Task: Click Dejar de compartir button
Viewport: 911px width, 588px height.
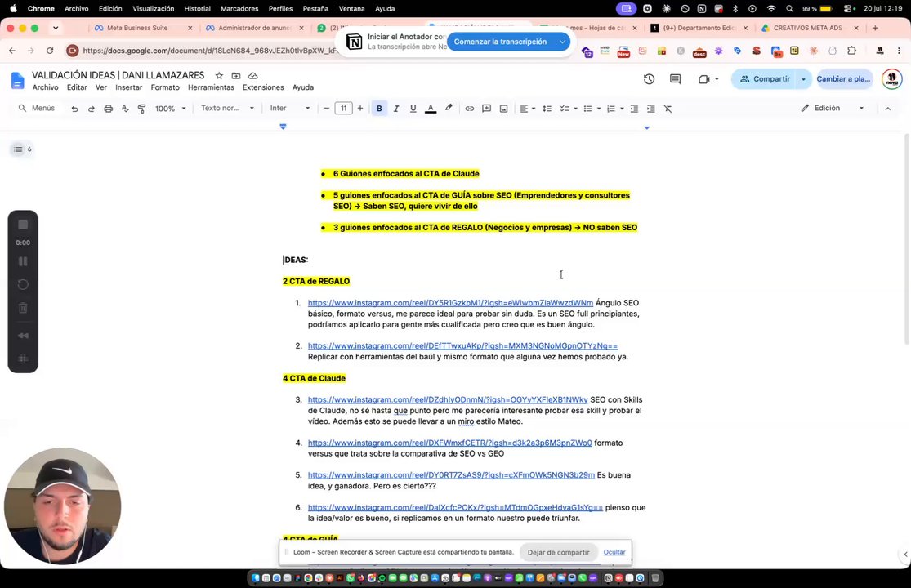Action: (x=558, y=553)
